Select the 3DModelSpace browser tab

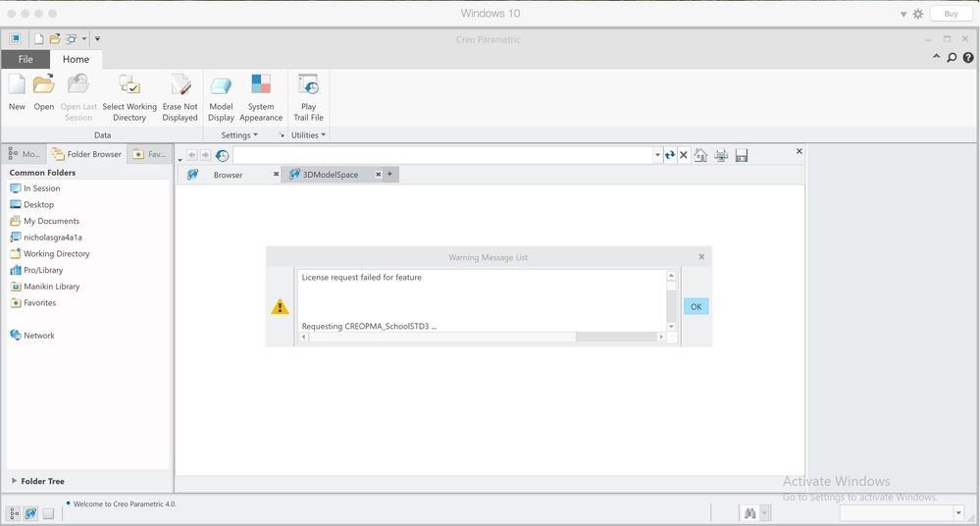pyautogui.click(x=330, y=175)
